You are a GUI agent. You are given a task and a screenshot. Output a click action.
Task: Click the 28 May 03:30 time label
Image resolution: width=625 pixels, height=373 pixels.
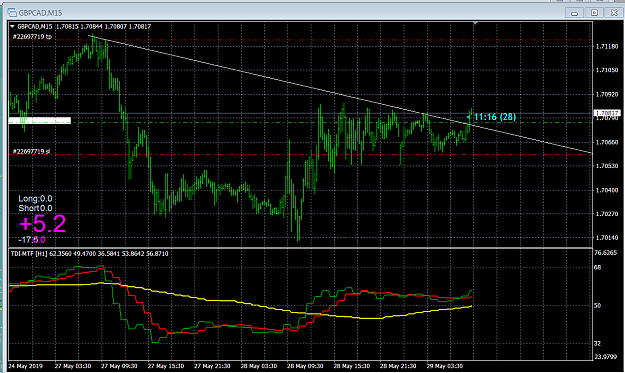click(259, 366)
